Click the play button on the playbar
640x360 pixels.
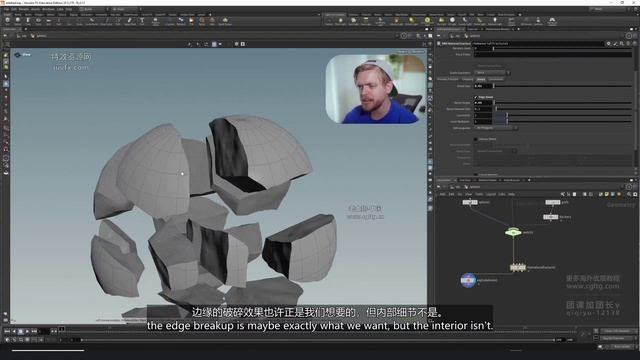tap(27, 331)
